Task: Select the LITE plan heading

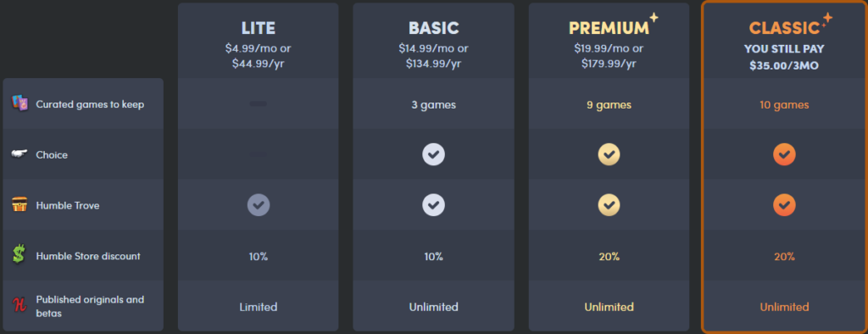Action: coord(258,28)
